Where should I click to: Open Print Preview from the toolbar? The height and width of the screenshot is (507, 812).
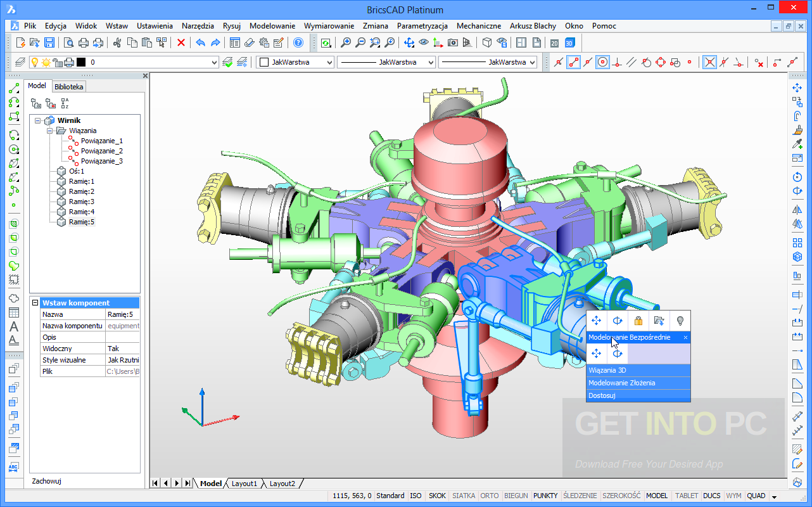(68, 42)
